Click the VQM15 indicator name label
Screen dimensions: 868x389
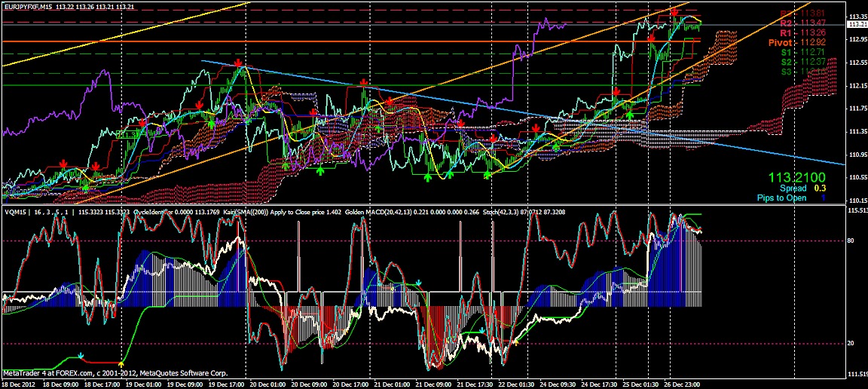pyautogui.click(x=15, y=213)
